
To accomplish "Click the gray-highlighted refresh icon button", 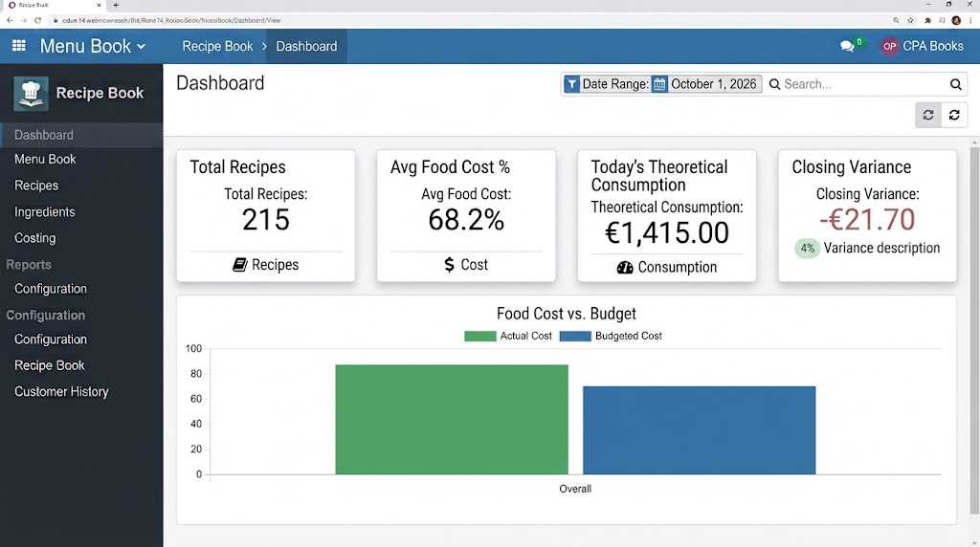I will tap(928, 115).
